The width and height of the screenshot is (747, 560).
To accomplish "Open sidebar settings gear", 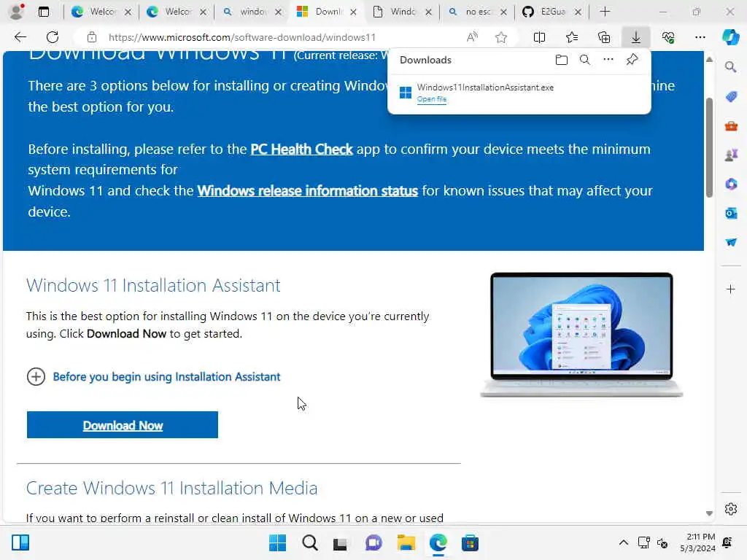I will [731, 509].
